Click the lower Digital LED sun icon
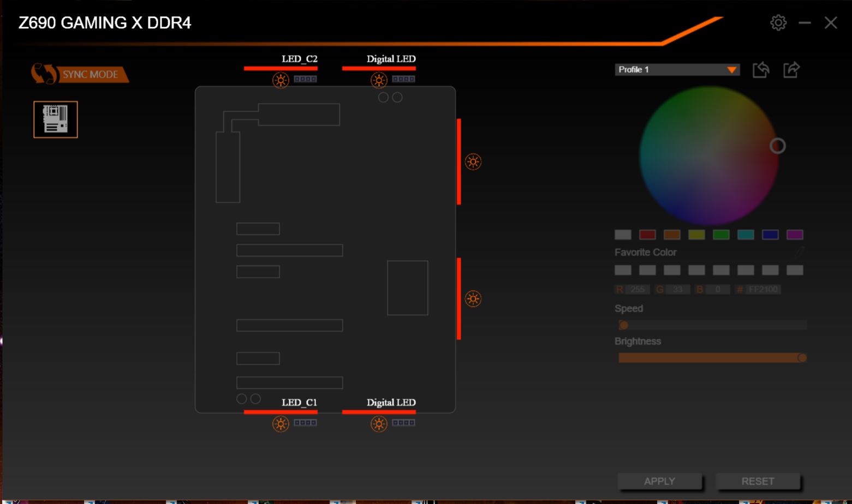This screenshot has width=852, height=504. pos(379,424)
